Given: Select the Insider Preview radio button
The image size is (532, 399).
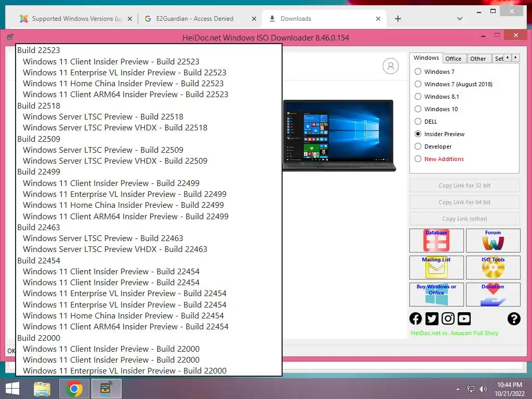Looking at the screenshot, I should click(x=418, y=134).
